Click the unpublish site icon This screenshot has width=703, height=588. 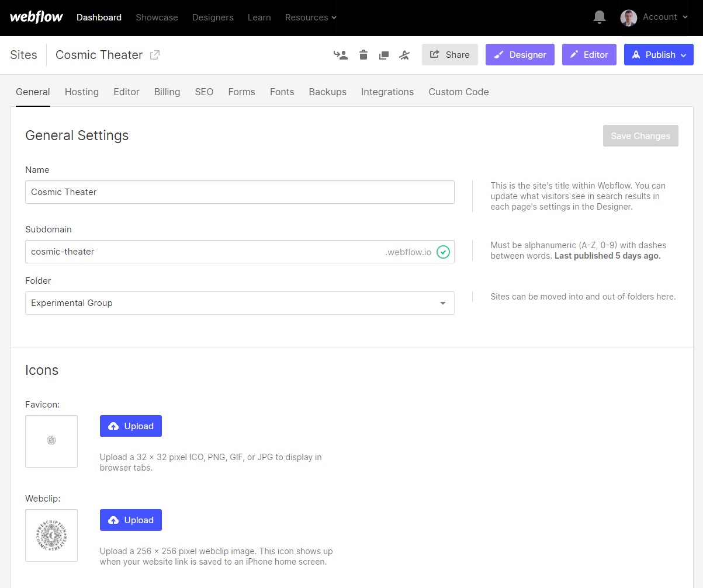(x=404, y=55)
